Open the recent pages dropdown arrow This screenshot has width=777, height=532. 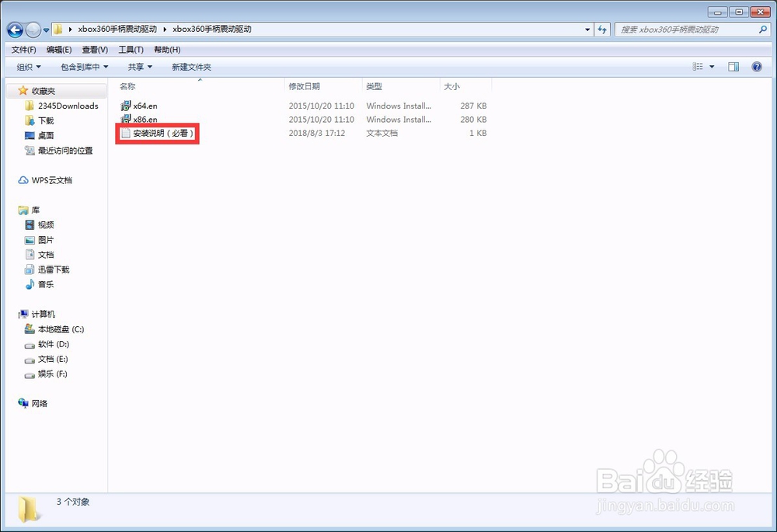(x=46, y=30)
